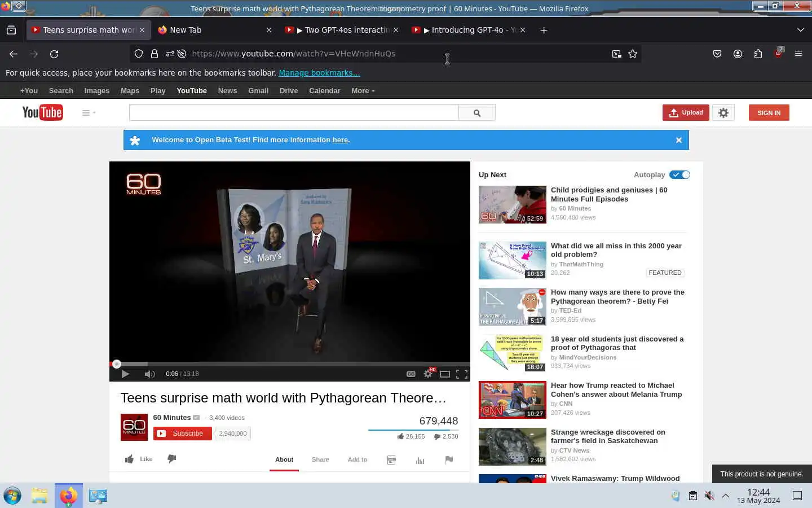Switch to 'Introducing GPT-4o' tab
The image size is (812, 508).
(468, 30)
